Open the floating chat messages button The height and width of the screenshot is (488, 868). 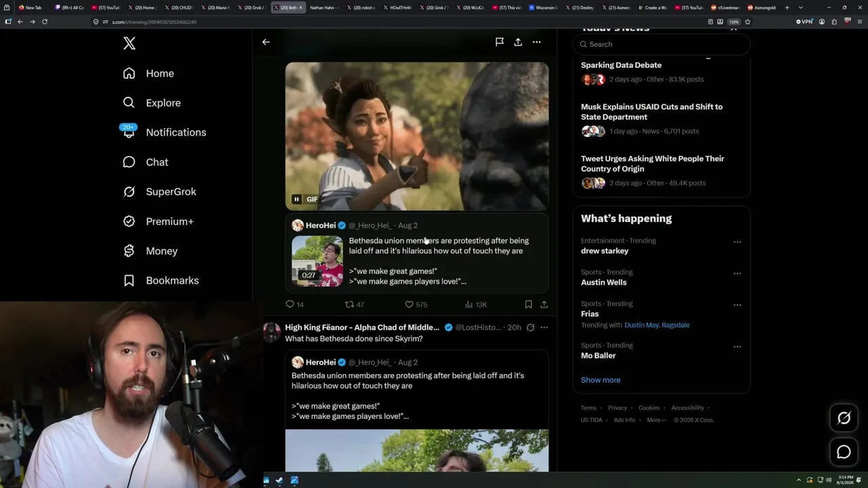point(844,452)
